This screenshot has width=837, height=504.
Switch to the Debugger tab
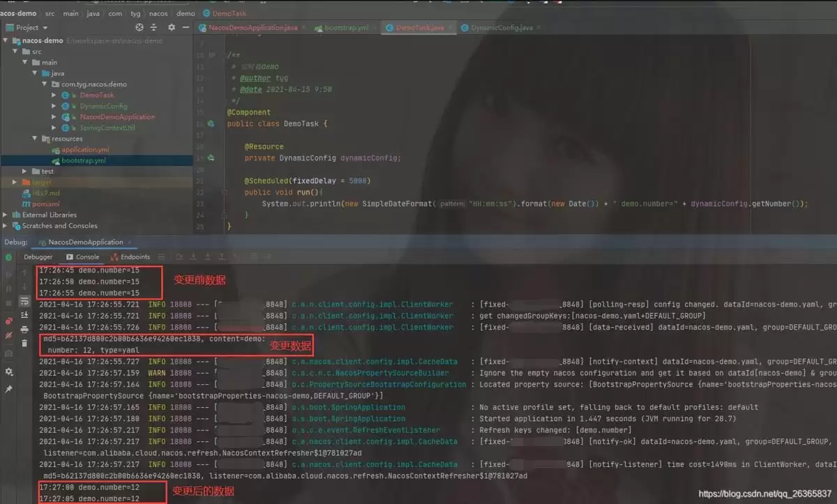[x=38, y=257]
